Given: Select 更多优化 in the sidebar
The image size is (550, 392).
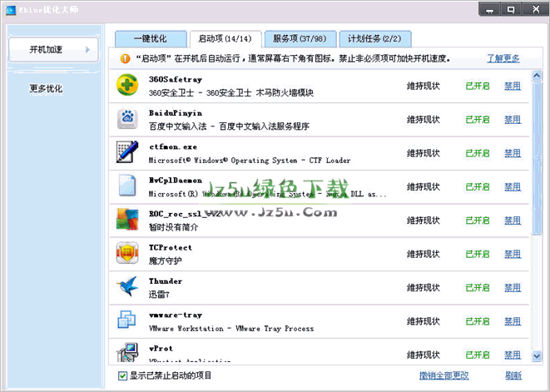Looking at the screenshot, I should click(46, 88).
